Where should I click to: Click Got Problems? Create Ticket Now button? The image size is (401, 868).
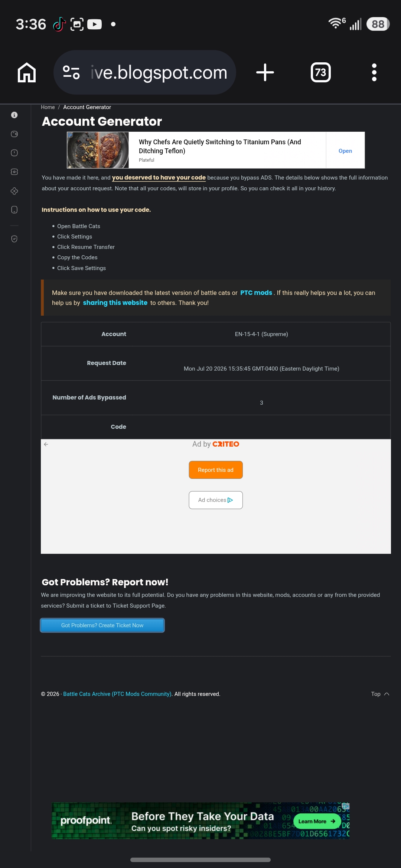102,625
